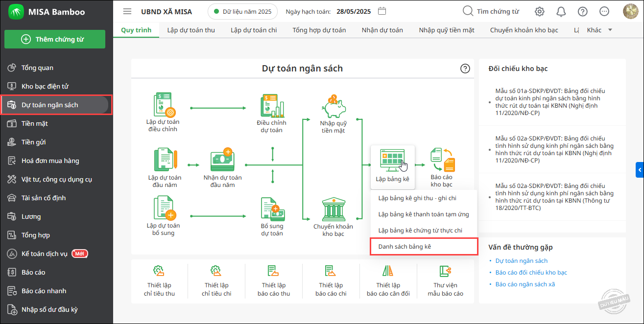Image resolution: width=644 pixels, height=324 pixels.
Task: Open Nhập quỹ tiền mặt piggy bank icon
Action: point(334,105)
